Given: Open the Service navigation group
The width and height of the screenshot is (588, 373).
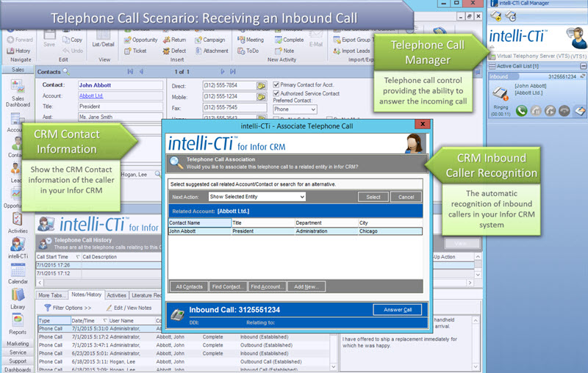Looking at the screenshot, I should tap(18, 352).
